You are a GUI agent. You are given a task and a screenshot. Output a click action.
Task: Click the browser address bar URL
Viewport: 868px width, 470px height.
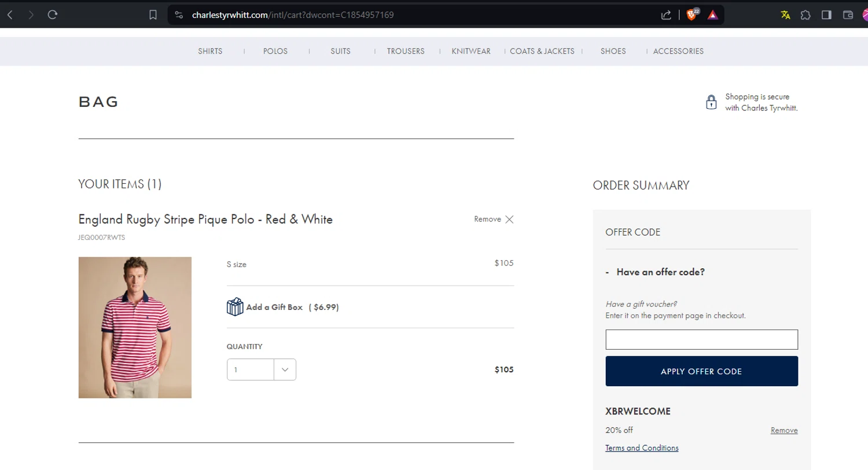coord(293,15)
